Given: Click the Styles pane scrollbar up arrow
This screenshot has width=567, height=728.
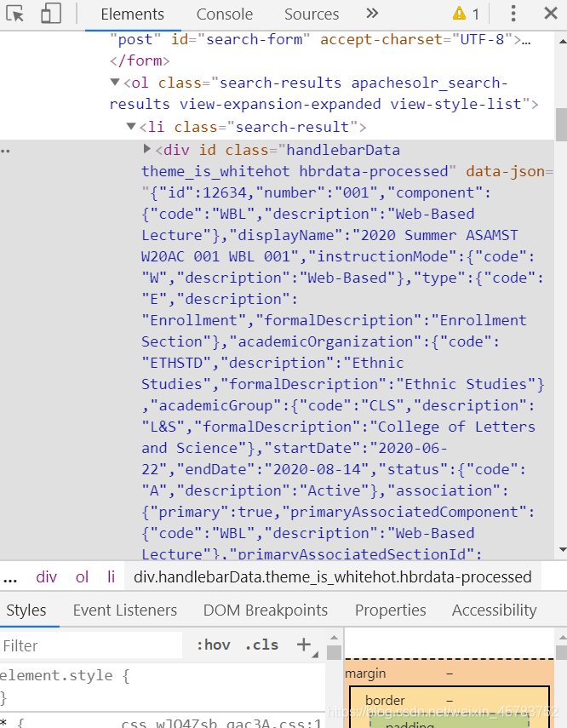Looking at the screenshot, I should 334,638.
